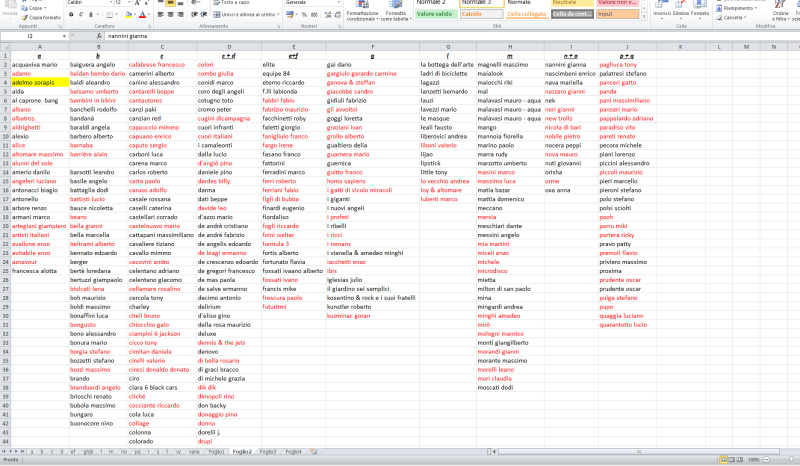Go to last sheet navigation arrow

pyautogui.click(x=22, y=452)
